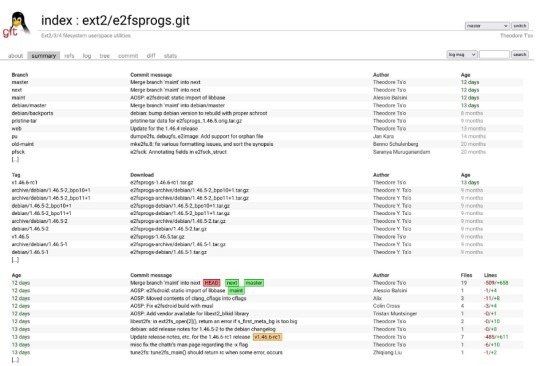Download e2fsprogs-1.46.5.tar.gz
This screenshot has height=366, width=536.
point(157,236)
